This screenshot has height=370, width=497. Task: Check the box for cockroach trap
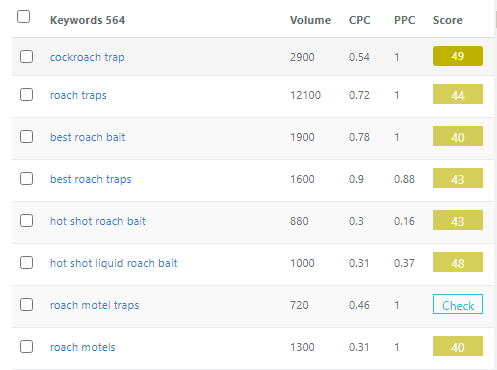tap(26, 57)
